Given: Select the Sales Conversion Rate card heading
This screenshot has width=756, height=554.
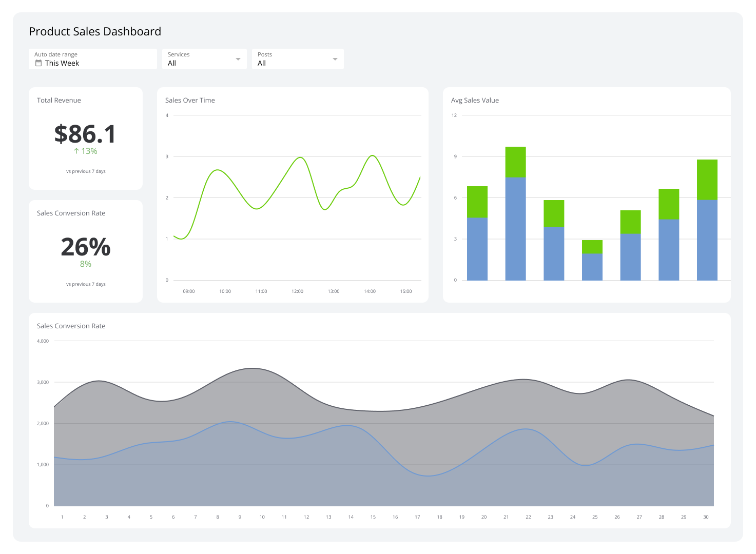Looking at the screenshot, I should [70, 213].
